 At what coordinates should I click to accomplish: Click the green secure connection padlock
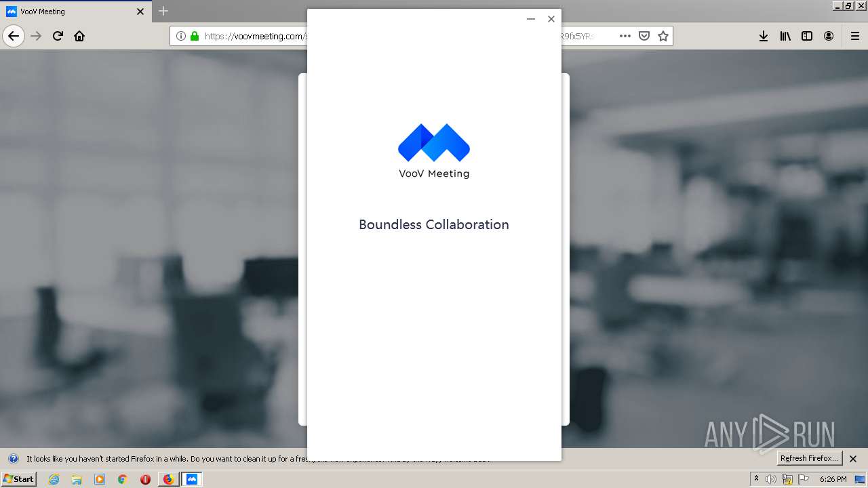pos(195,36)
